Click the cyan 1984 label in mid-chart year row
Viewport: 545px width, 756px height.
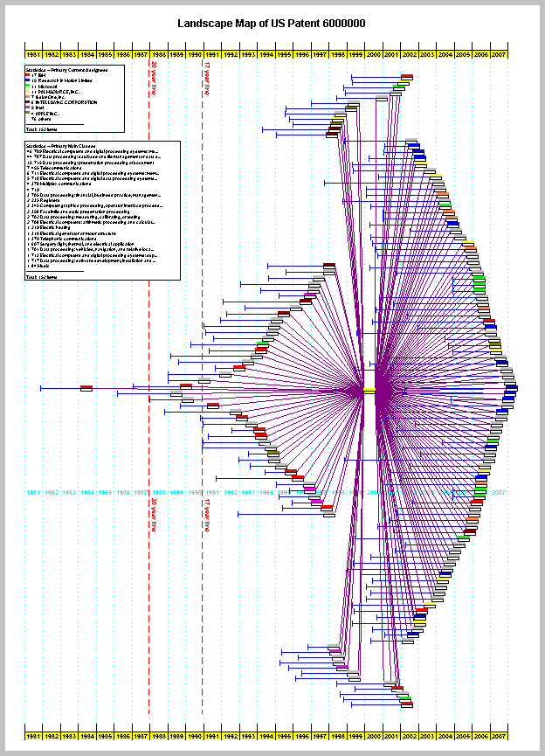pos(87,492)
